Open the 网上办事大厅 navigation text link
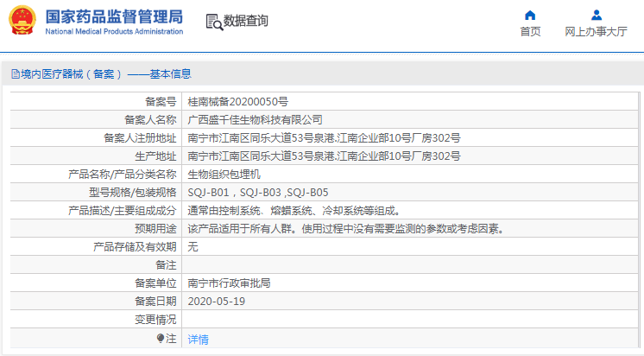The height and width of the screenshot is (356, 644). [x=596, y=31]
